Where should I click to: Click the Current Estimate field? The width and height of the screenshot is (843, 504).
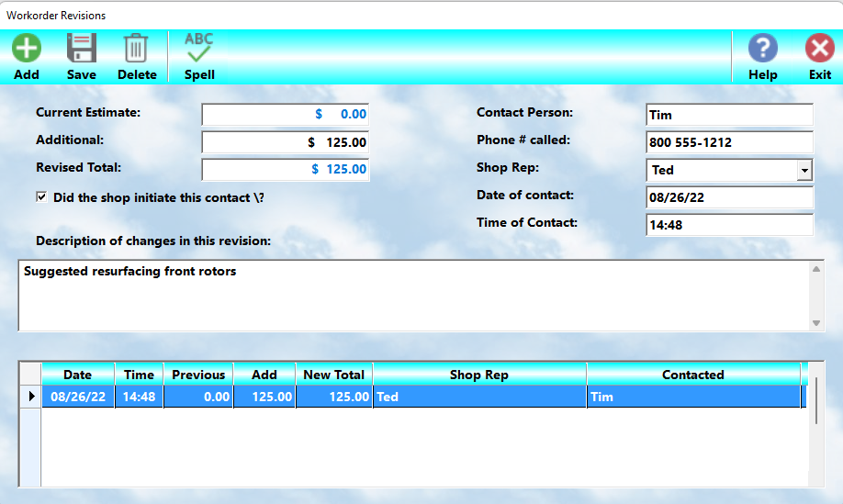click(x=286, y=115)
